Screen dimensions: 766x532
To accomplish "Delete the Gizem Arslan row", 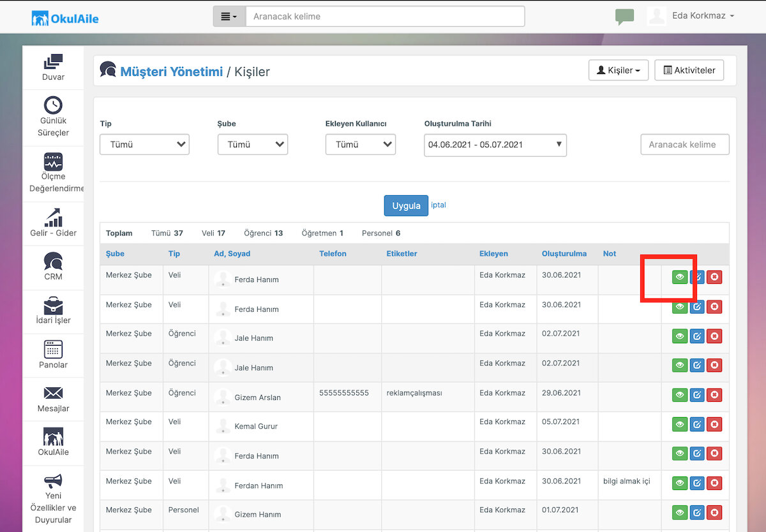I will tap(714, 395).
